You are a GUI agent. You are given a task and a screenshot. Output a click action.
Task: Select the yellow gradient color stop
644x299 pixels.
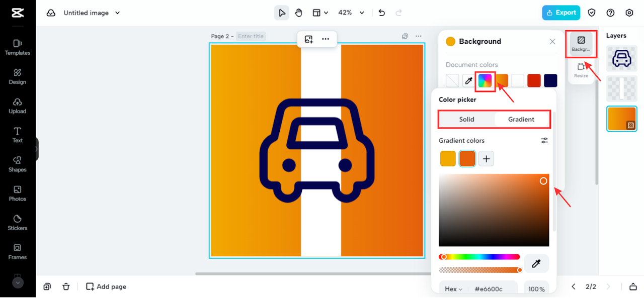pos(448,159)
